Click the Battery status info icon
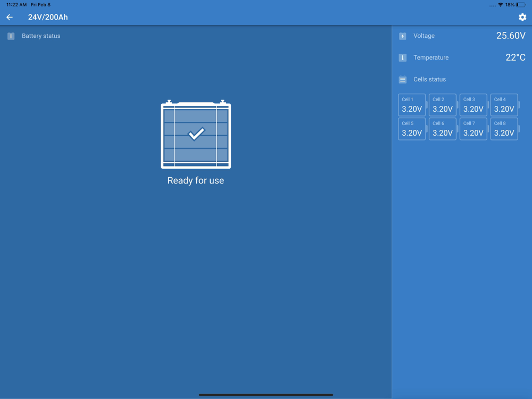The width and height of the screenshot is (532, 399). tap(11, 36)
